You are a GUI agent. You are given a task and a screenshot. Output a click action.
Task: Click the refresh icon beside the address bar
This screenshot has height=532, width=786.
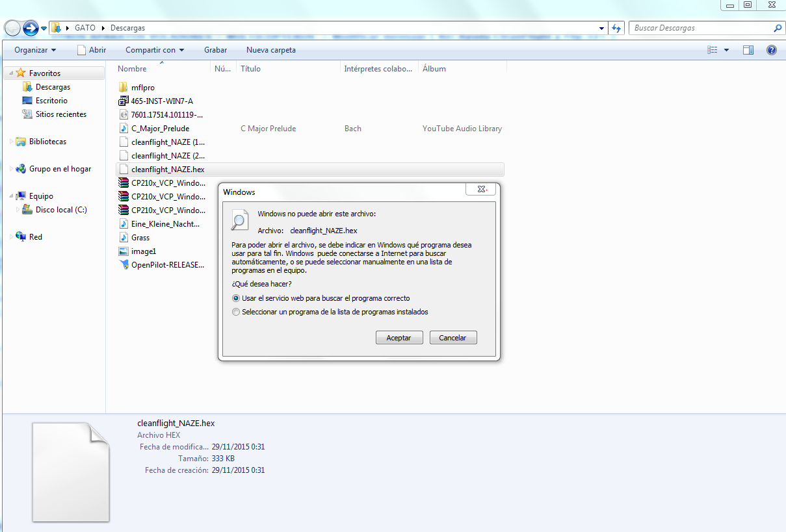tap(617, 28)
